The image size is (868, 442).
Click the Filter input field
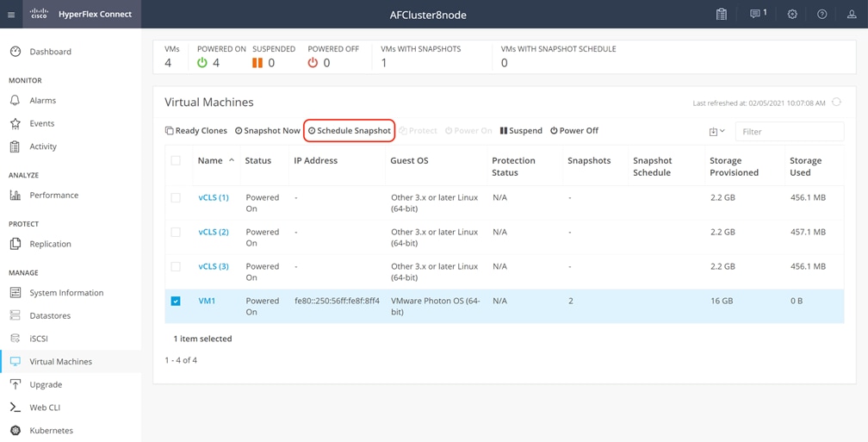(x=790, y=131)
